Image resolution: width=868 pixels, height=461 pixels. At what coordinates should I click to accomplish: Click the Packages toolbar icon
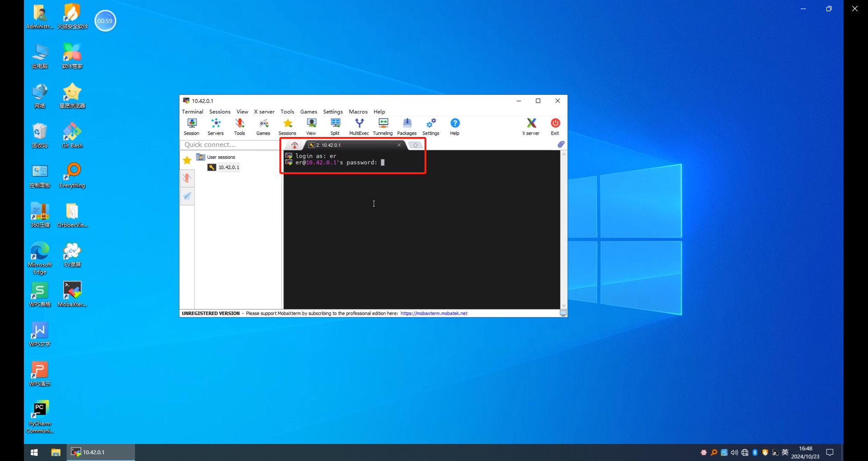pos(407,127)
